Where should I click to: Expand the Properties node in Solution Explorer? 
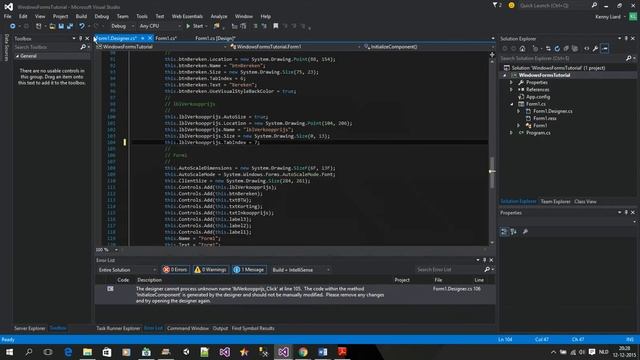click(511, 82)
